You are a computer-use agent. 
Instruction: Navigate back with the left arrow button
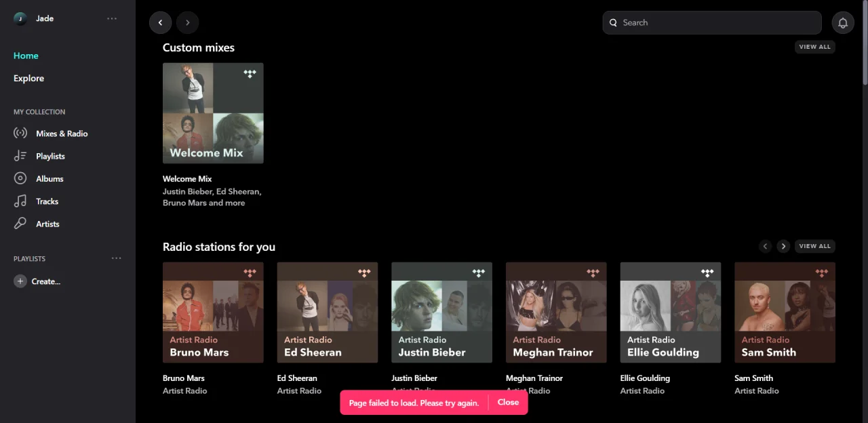tap(160, 22)
